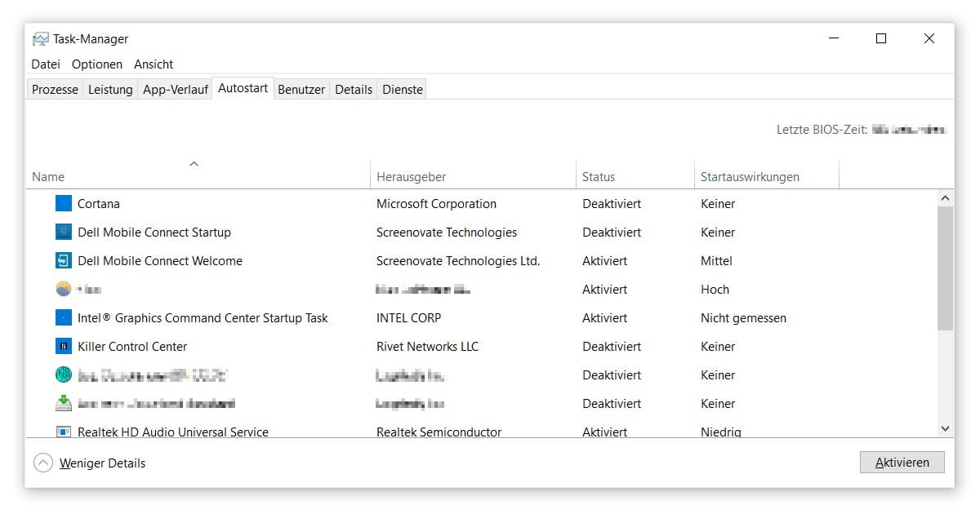Screen dimensions: 980x514
Task: Click Killer Control Center's Keiner cell
Action: click(718, 346)
